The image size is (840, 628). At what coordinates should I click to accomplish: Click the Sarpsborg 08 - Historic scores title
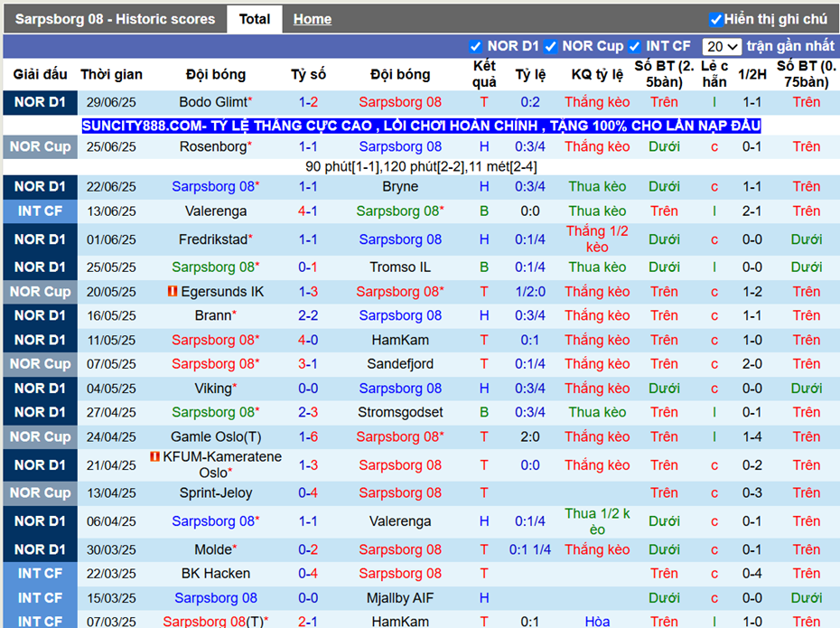(115, 19)
